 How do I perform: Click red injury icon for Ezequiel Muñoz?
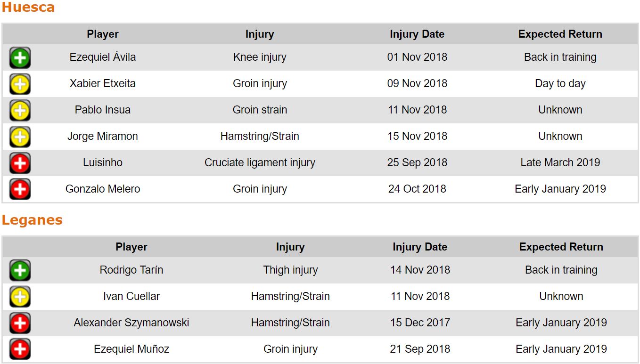[20, 350]
